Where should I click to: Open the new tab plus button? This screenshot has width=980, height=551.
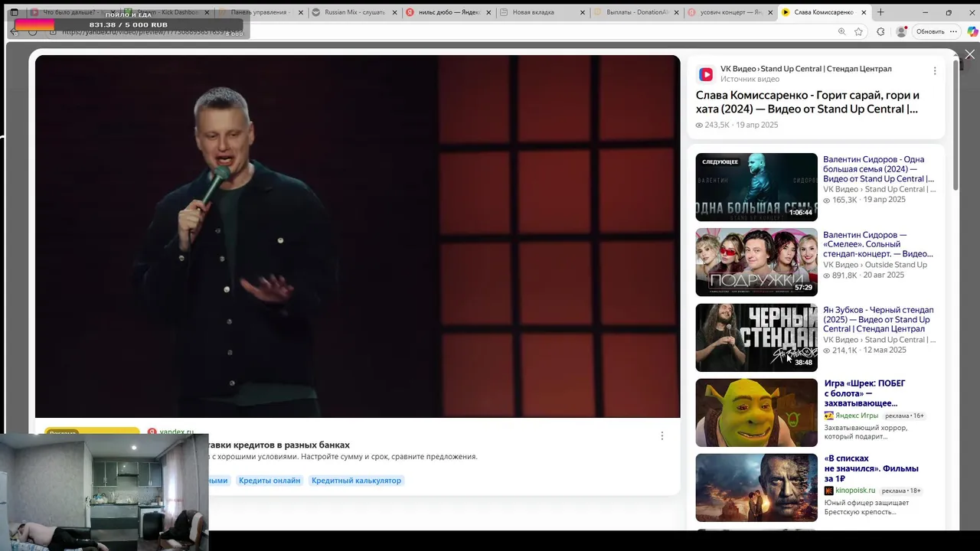(x=880, y=12)
